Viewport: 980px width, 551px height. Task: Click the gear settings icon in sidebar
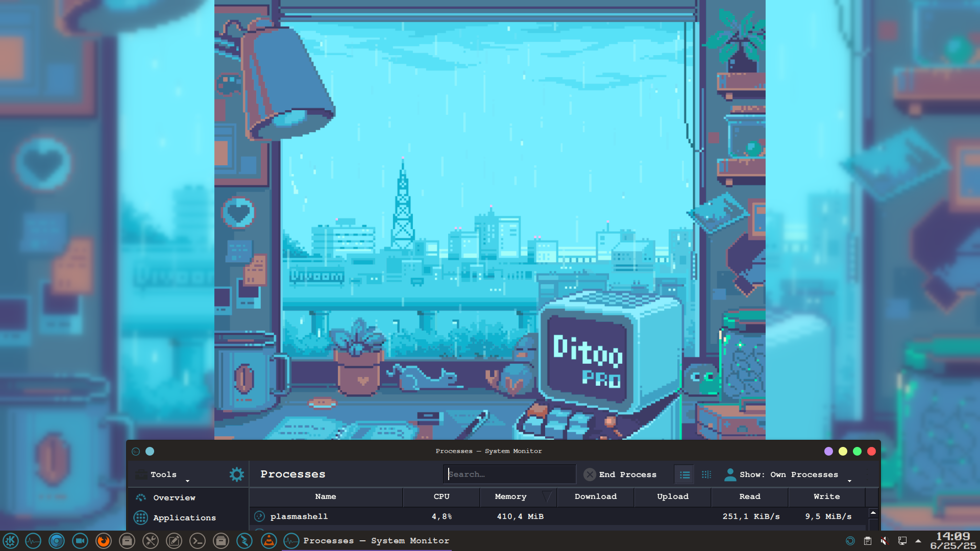(236, 474)
